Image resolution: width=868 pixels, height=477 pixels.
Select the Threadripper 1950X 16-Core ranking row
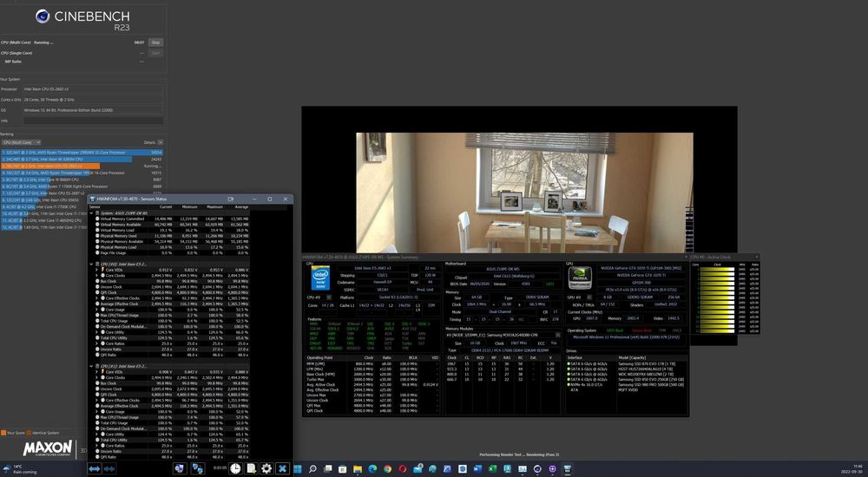(82, 173)
